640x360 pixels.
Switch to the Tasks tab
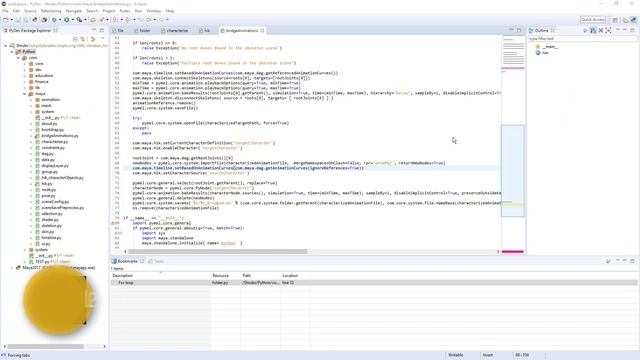[x=156, y=261]
